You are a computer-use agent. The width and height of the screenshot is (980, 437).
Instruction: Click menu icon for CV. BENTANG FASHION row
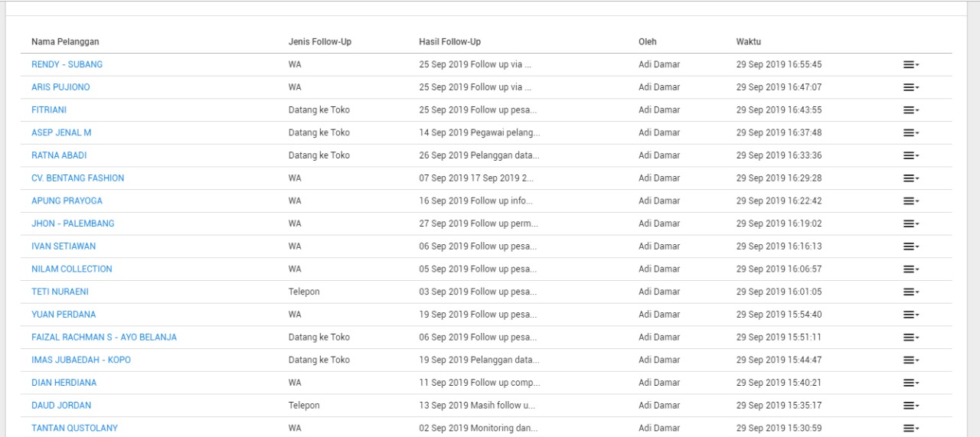tap(910, 178)
